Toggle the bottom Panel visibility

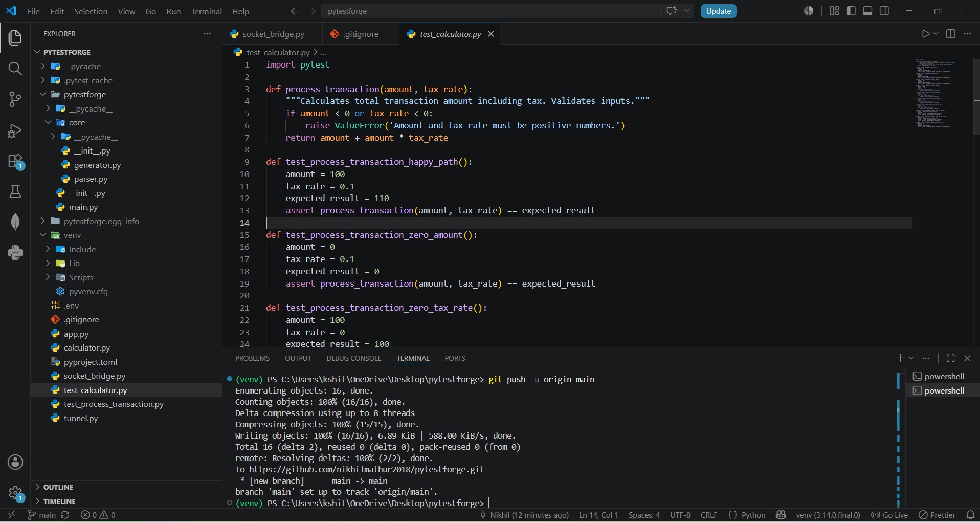point(868,11)
